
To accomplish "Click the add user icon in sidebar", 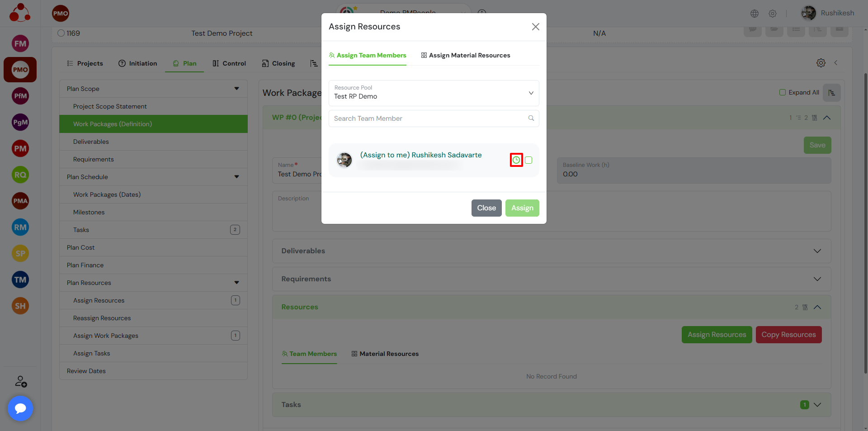I will [21, 382].
